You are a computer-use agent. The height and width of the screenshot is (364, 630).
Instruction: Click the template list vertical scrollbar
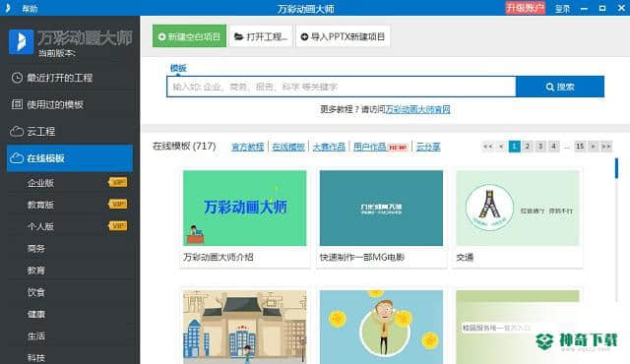616,168
